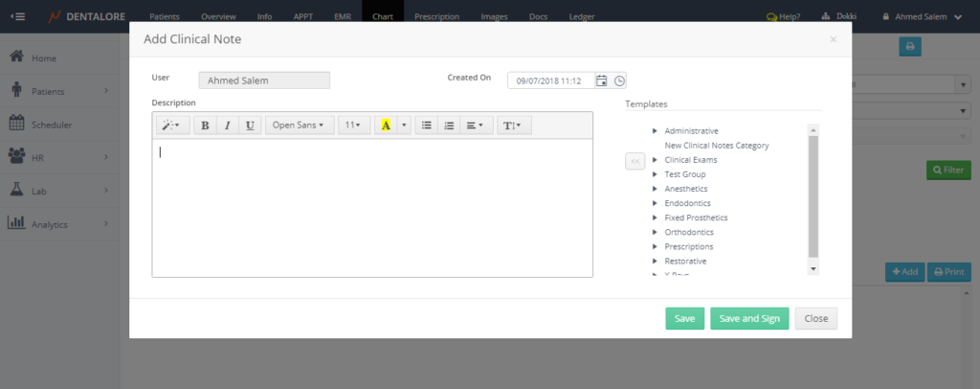Viewport: 980px width, 389px height.
Task: Insert a numbered list
Action: coord(449,126)
